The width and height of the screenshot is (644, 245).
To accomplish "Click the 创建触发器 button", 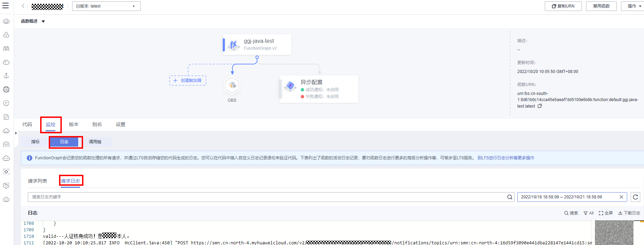I will [x=188, y=81].
